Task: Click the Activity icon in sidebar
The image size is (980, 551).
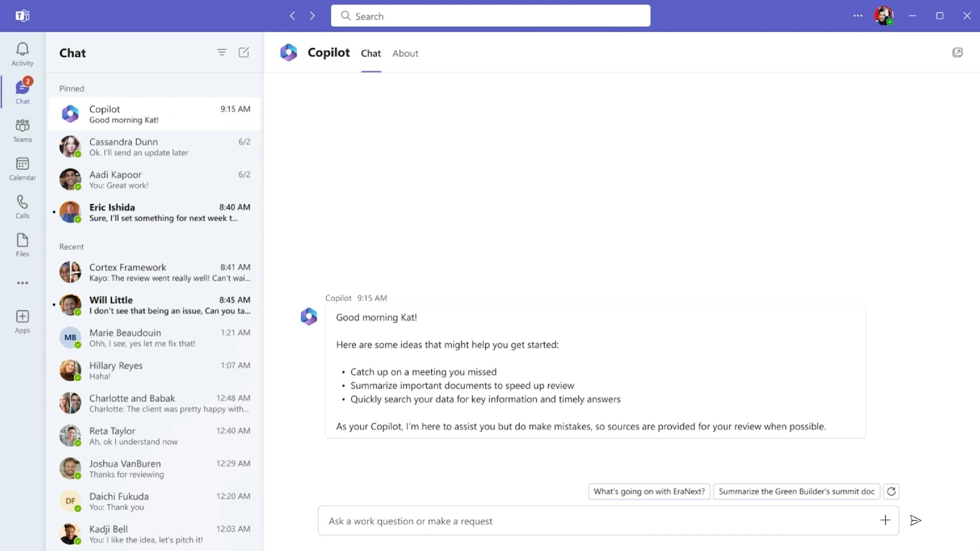Action: point(22,53)
